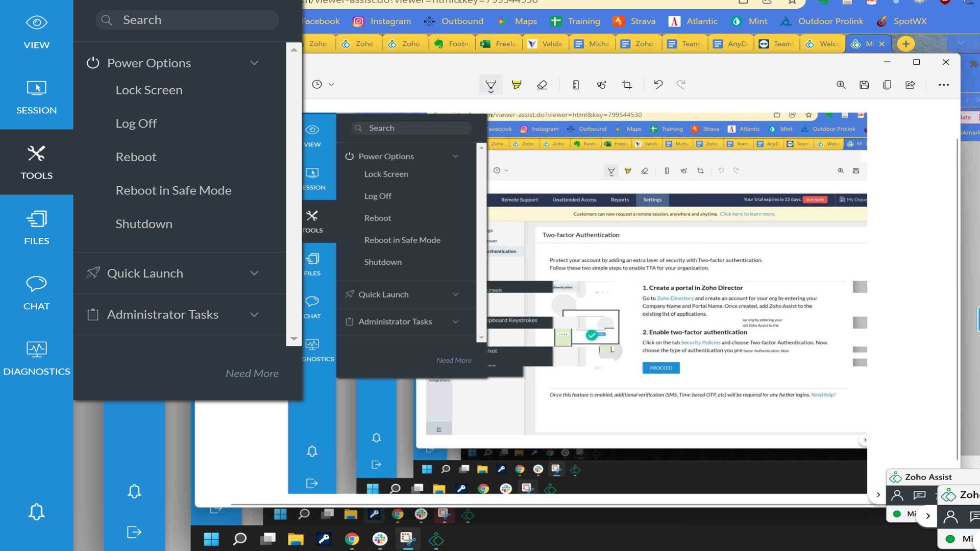Open Google Chrome from the taskbar
The width and height of the screenshot is (980, 551).
(352, 539)
